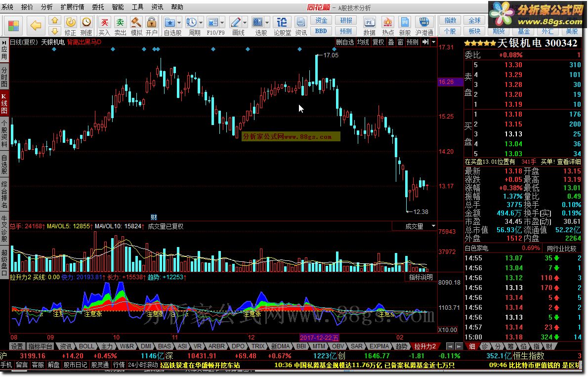
Task: Open the 智能 menu
Action: (x=118, y=7)
